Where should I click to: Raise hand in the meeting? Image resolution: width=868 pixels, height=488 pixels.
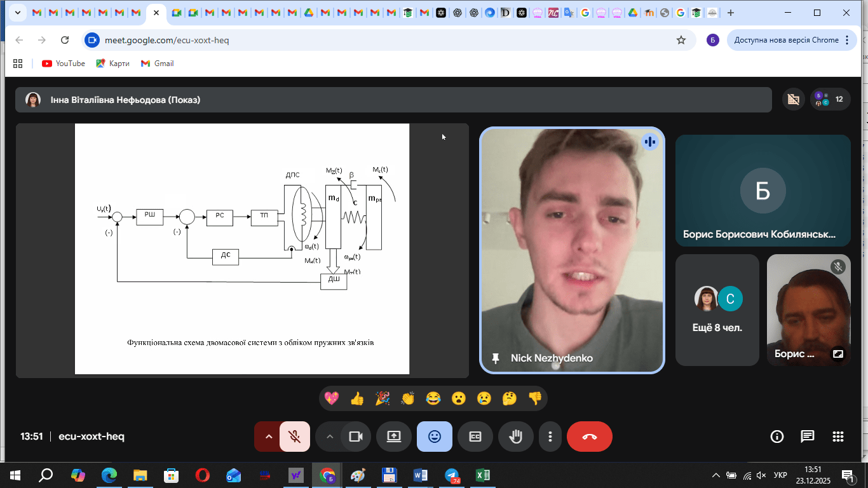(515, 437)
